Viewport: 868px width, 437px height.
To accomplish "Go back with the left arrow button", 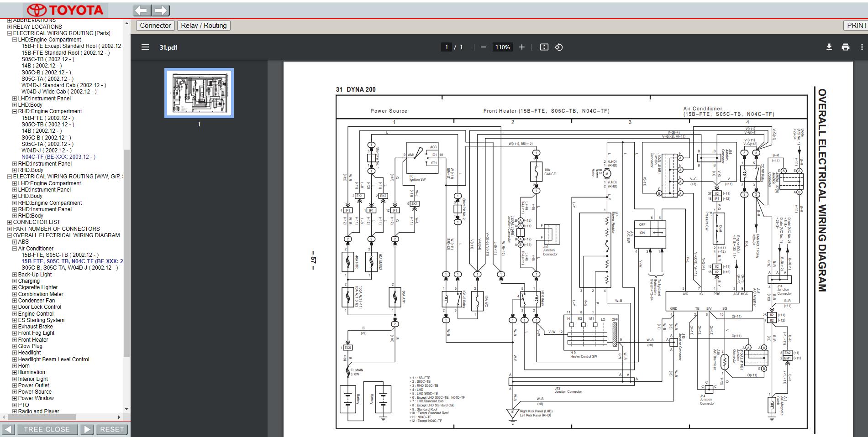I will 142,10.
